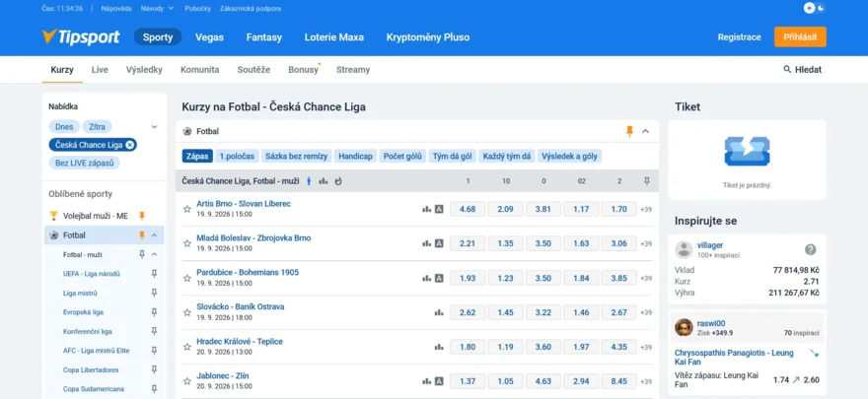
Task: Expand the Návody dropdown in top bar
Action: coord(157,8)
